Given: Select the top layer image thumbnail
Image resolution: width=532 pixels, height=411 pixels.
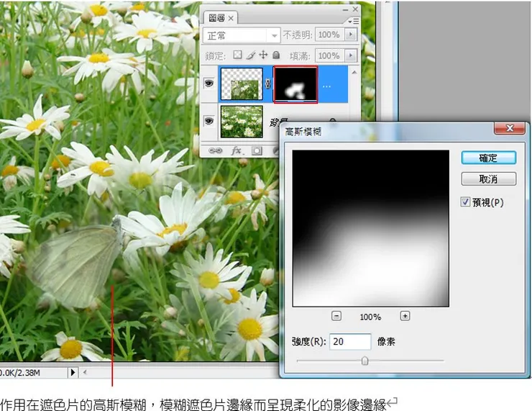Looking at the screenshot, I should pyautogui.click(x=242, y=84).
